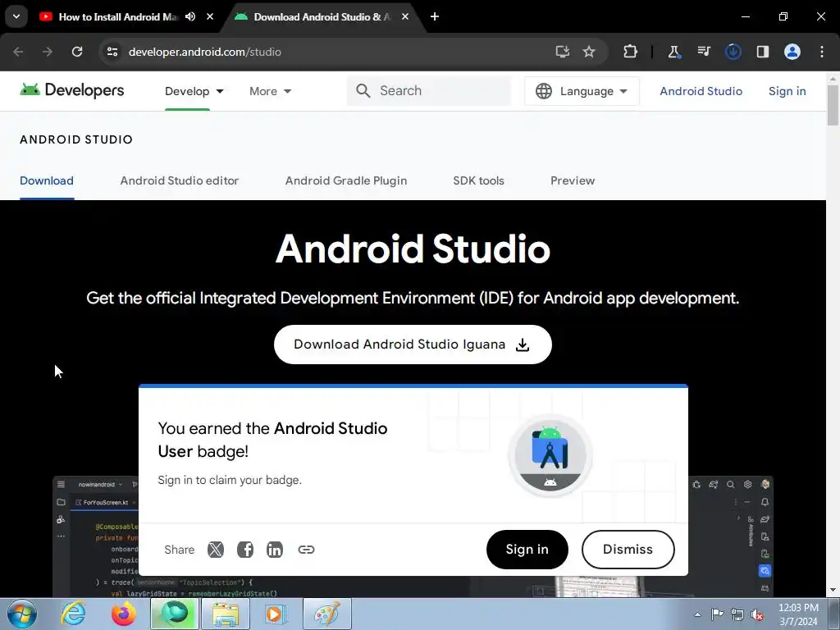Click the muted volume tray icon

point(757,615)
